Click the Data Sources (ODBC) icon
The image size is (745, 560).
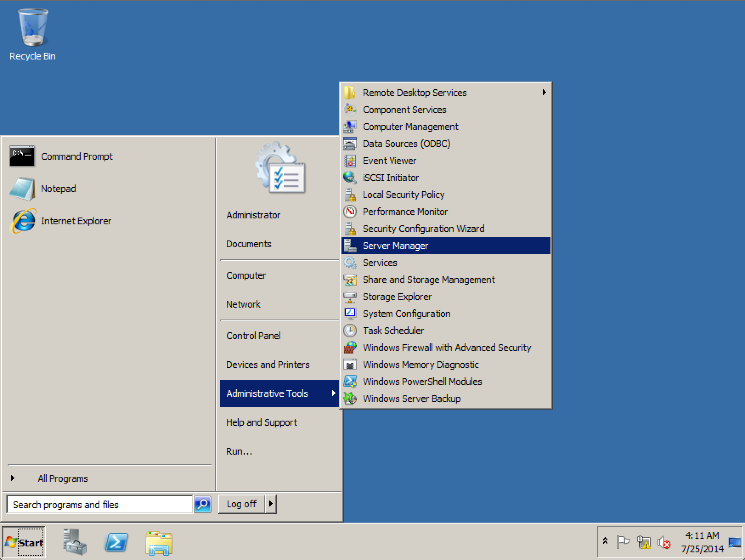pyautogui.click(x=350, y=144)
